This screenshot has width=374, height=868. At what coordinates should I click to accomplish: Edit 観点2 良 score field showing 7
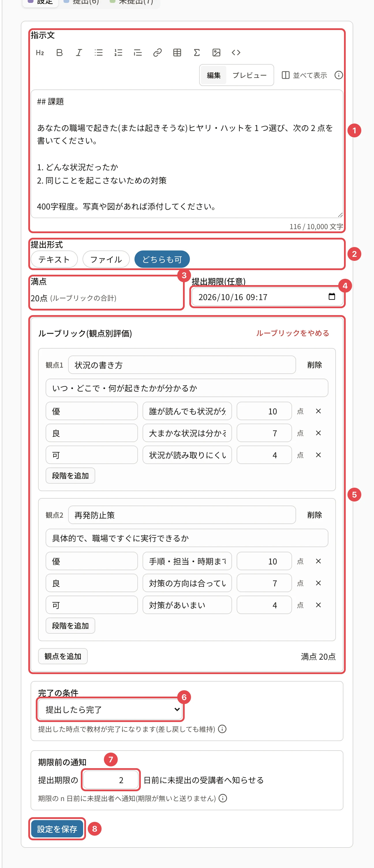pos(264,583)
